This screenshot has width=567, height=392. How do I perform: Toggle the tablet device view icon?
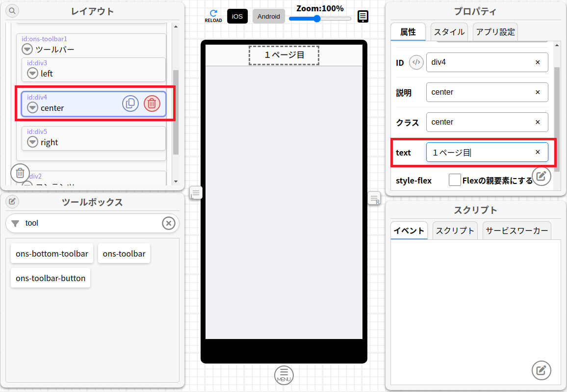click(362, 17)
